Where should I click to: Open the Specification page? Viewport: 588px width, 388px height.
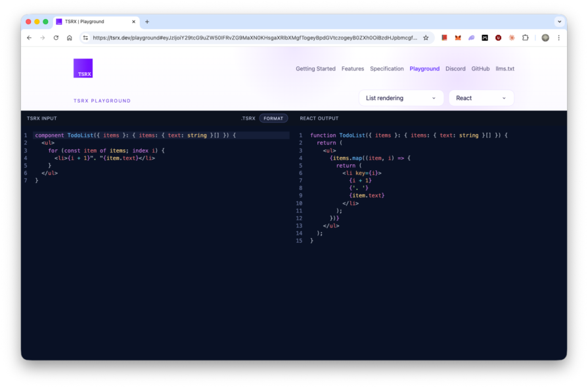click(386, 68)
